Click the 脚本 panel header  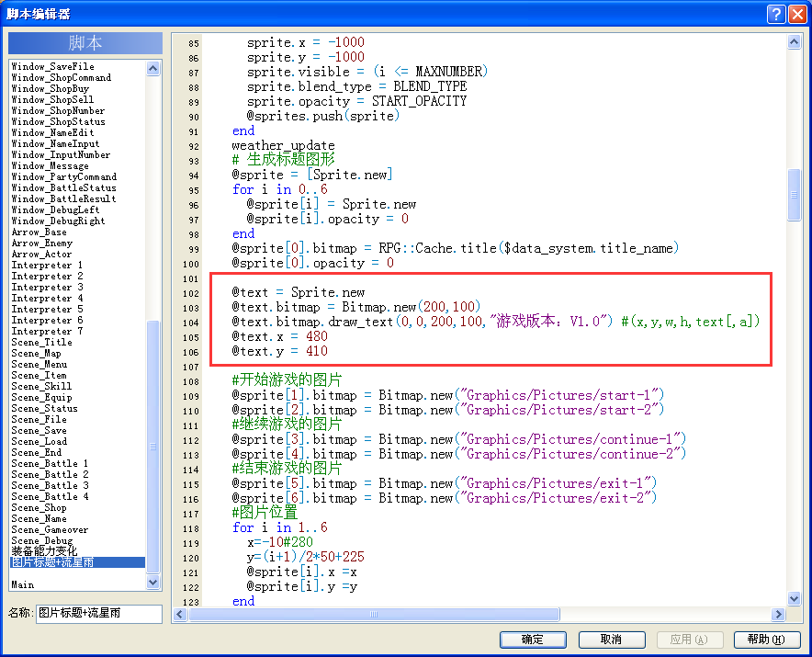click(x=85, y=43)
